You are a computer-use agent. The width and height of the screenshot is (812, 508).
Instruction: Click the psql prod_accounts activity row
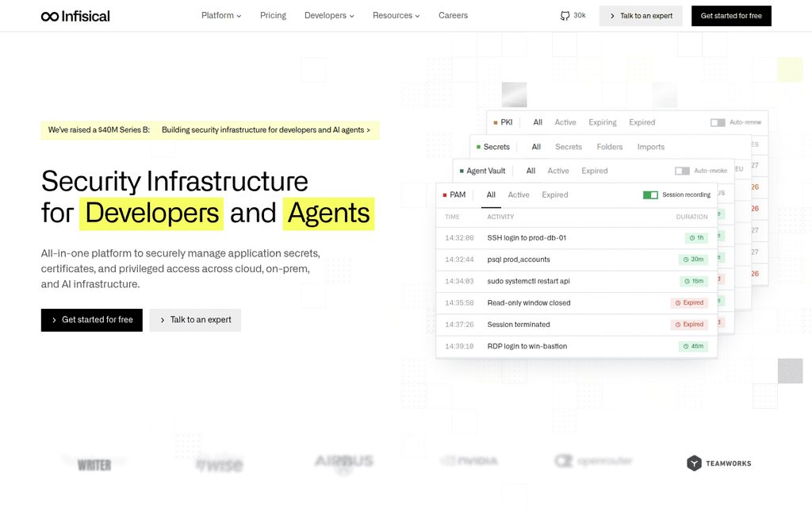click(x=576, y=260)
